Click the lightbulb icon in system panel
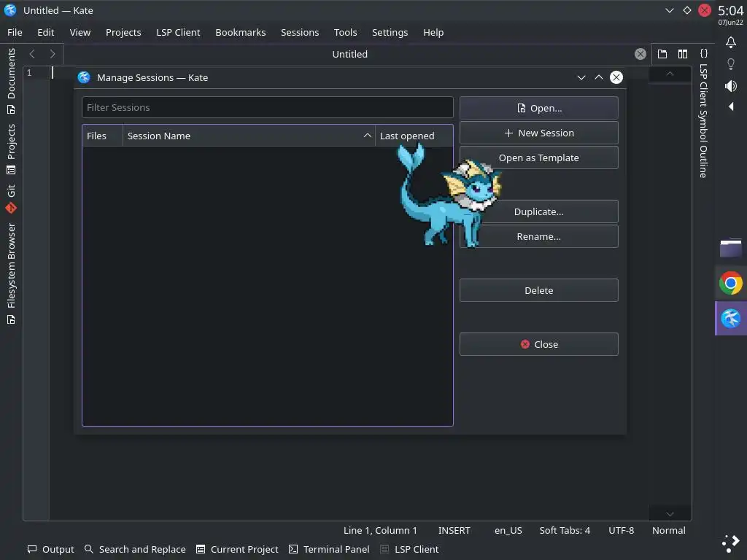The image size is (747, 560). pyautogui.click(x=731, y=64)
